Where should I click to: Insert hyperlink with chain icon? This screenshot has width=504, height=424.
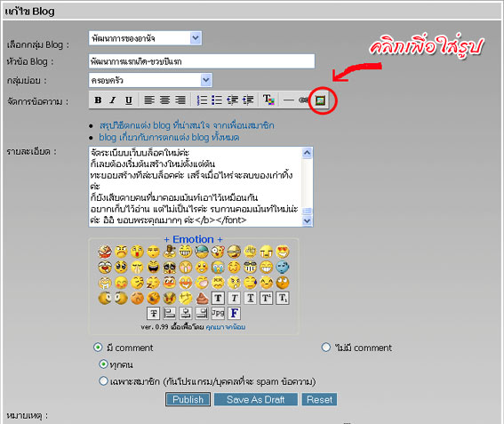tap(303, 100)
